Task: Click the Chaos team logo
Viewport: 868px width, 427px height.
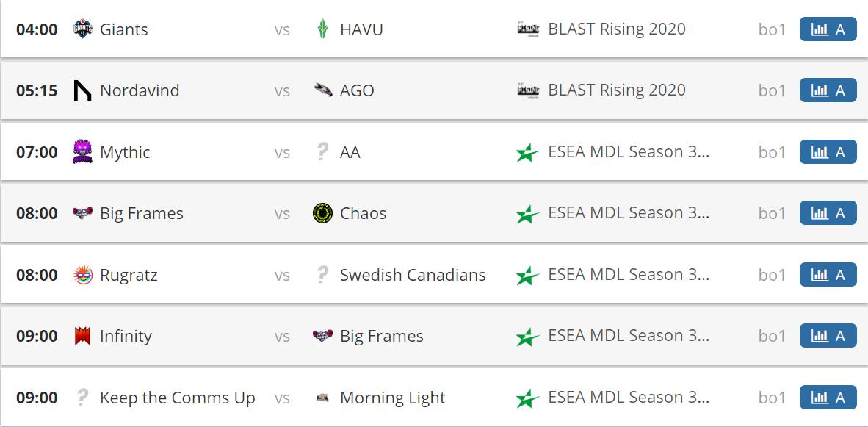Action: [322, 213]
